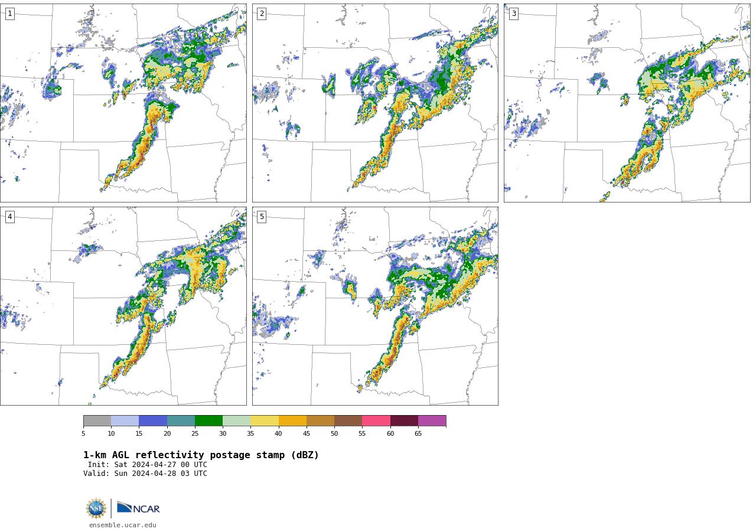Click the brown 50-55 dBZ swatch

click(x=348, y=420)
